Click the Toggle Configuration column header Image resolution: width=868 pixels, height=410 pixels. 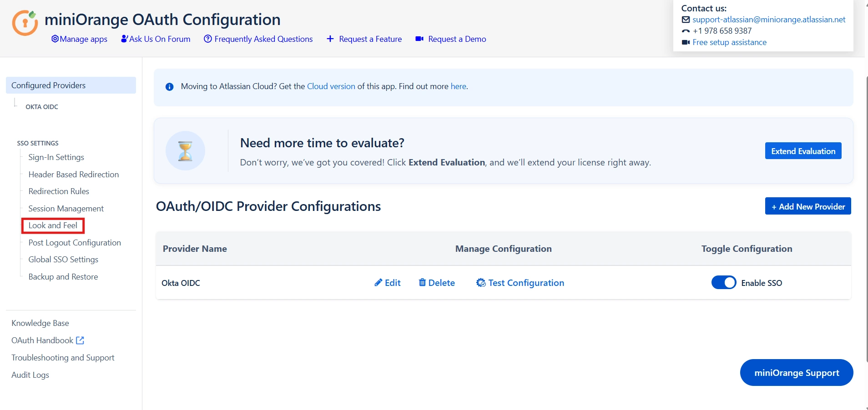[747, 249]
